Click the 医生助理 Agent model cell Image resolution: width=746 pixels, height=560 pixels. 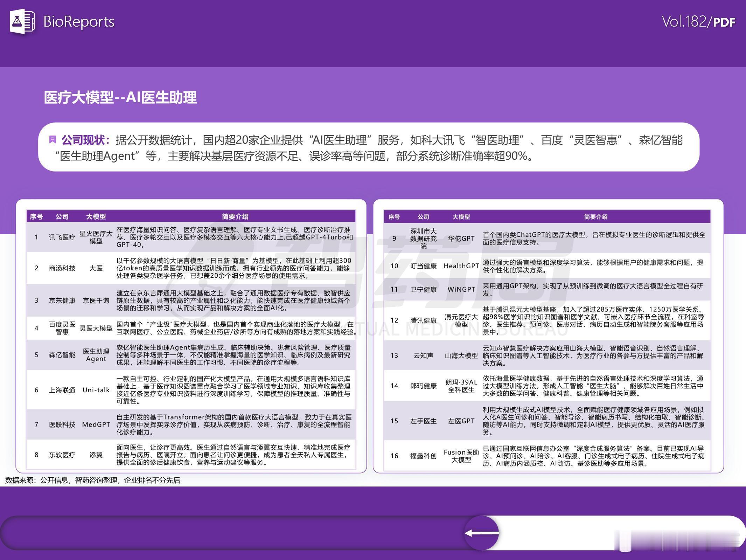(x=96, y=355)
